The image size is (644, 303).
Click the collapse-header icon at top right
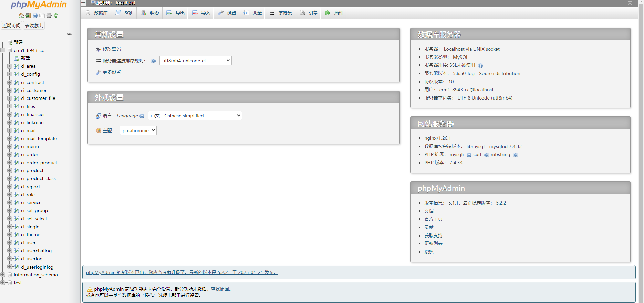630,3
